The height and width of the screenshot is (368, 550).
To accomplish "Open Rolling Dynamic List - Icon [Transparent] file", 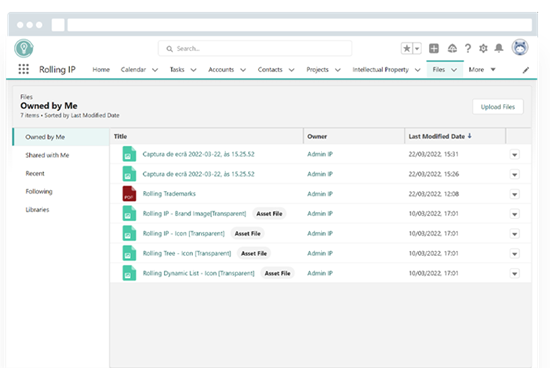I will (199, 273).
